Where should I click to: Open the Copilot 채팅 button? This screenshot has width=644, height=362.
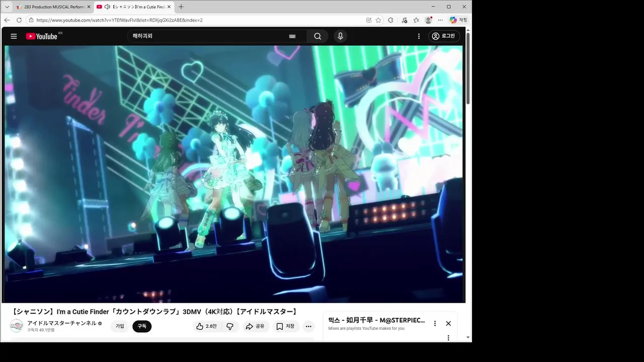click(x=458, y=20)
